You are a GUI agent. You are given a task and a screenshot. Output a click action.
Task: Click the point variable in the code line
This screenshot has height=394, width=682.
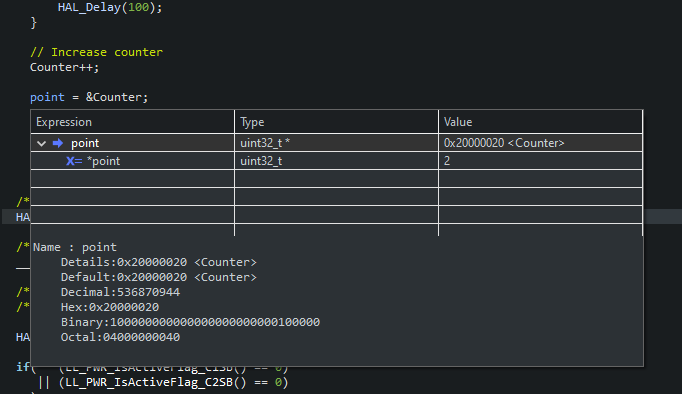click(47, 97)
